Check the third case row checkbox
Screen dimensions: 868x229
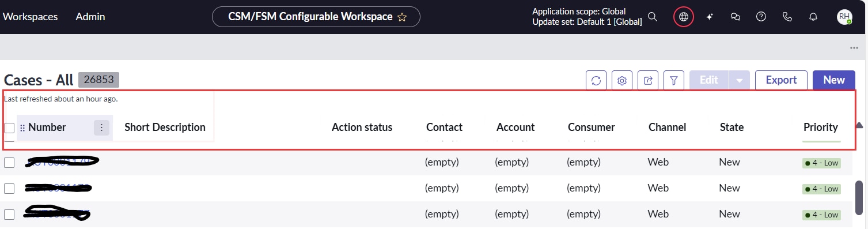pyautogui.click(x=9, y=215)
